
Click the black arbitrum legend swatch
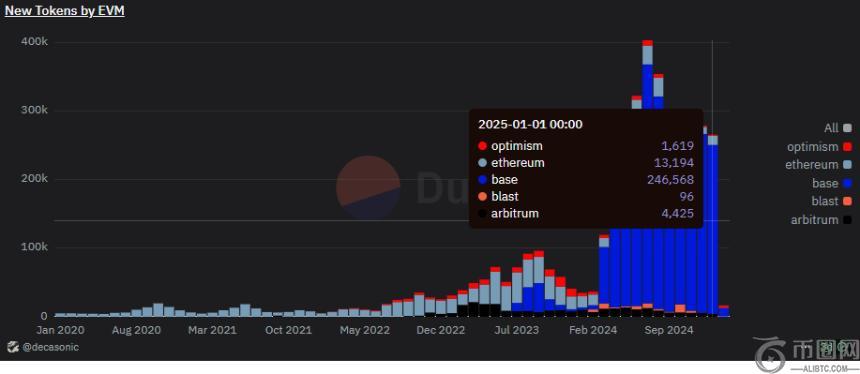click(x=847, y=220)
